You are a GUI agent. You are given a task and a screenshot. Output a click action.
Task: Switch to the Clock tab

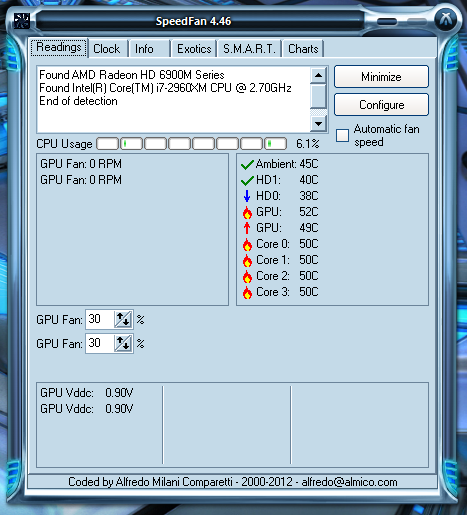click(108, 49)
